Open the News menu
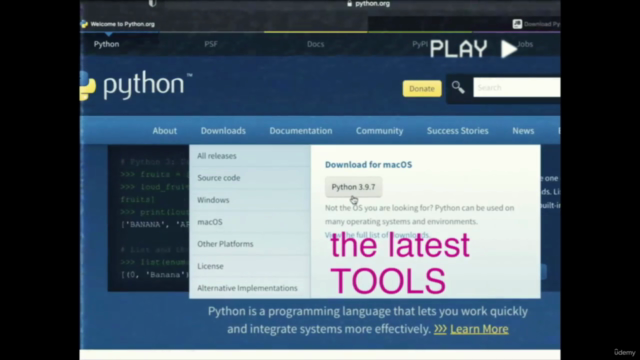Image resolution: width=640 pixels, height=360 pixels. [x=523, y=131]
